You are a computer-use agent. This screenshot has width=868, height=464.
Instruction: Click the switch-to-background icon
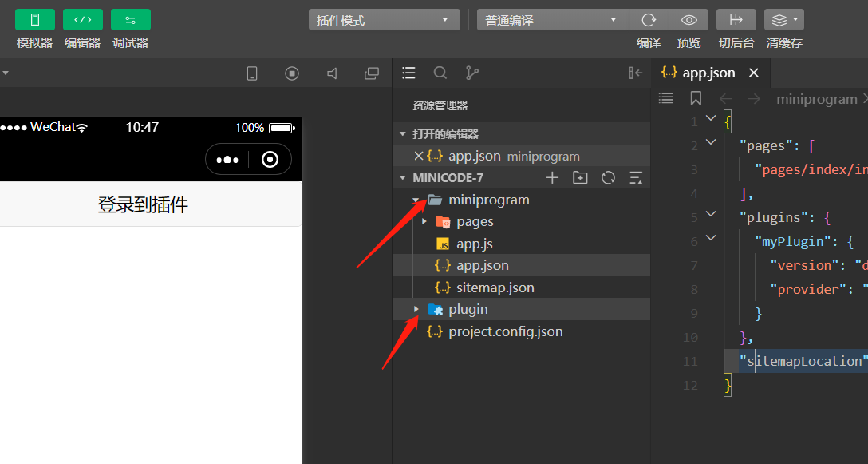[x=736, y=20]
